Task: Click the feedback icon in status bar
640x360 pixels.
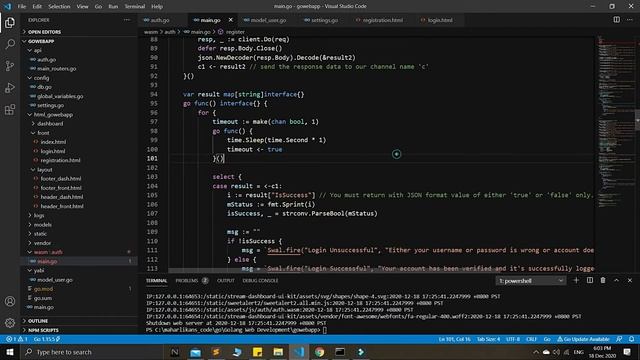Action: coord(619,339)
